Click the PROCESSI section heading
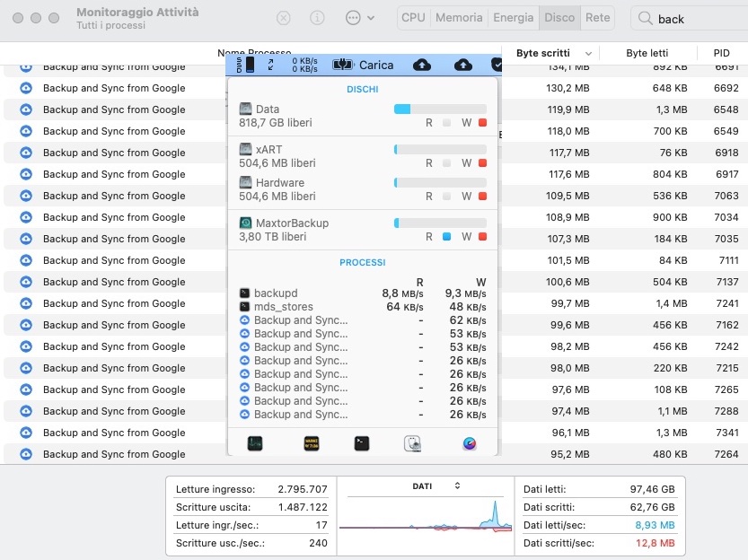The height and width of the screenshot is (560, 748). (363, 262)
